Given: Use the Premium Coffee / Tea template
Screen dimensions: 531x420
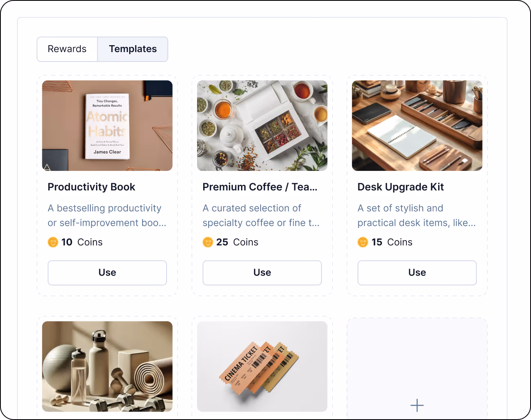Looking at the screenshot, I should click(262, 273).
